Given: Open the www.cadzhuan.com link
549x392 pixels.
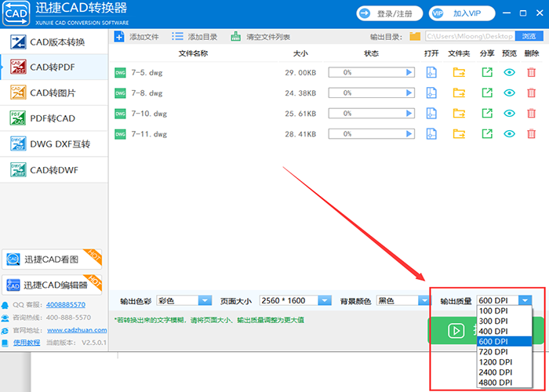Looking at the screenshot, I should click(x=77, y=330).
